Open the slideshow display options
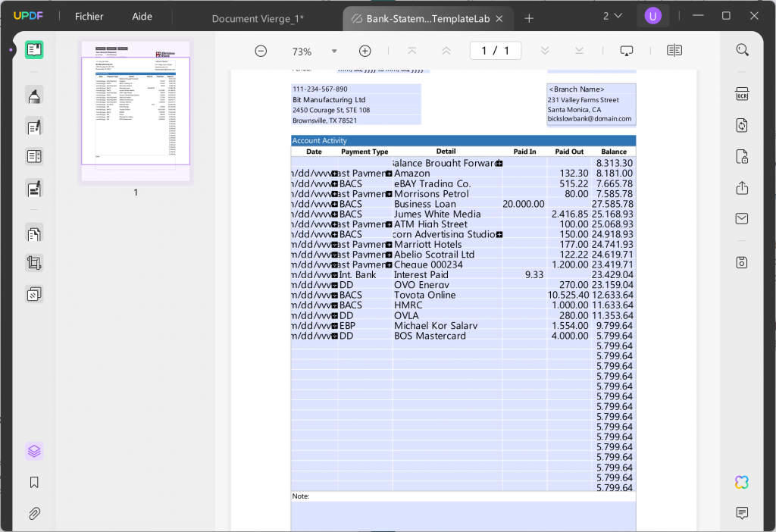Image resolution: width=776 pixels, height=532 pixels. point(627,51)
